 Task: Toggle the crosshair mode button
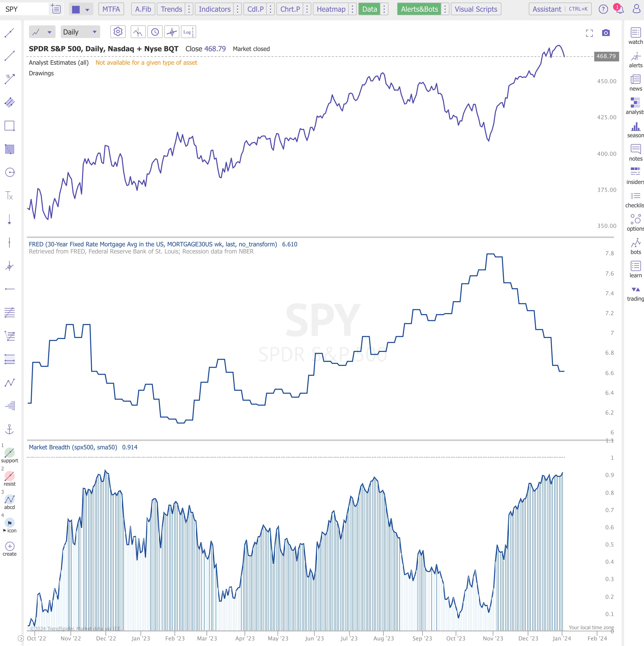click(x=172, y=32)
